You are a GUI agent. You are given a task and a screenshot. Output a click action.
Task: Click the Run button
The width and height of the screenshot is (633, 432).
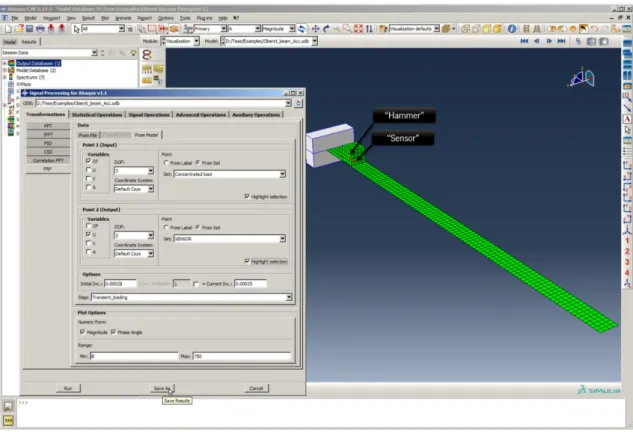[68, 388]
